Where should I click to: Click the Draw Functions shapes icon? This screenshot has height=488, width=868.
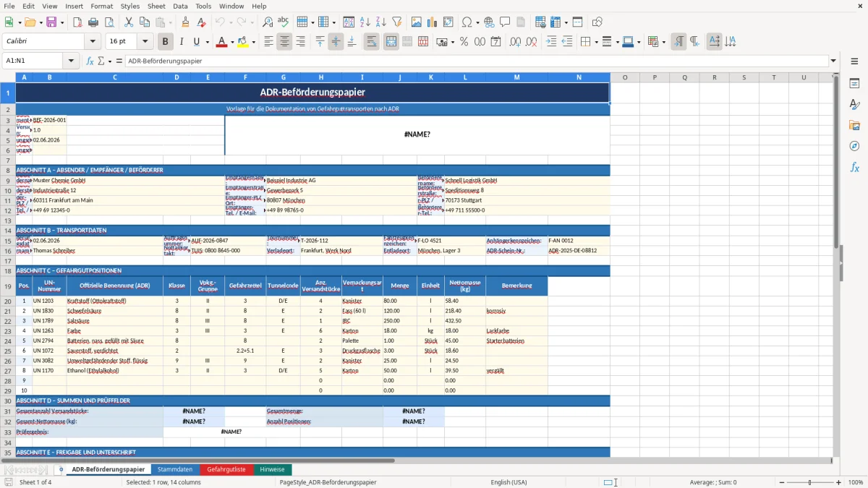[x=597, y=22]
